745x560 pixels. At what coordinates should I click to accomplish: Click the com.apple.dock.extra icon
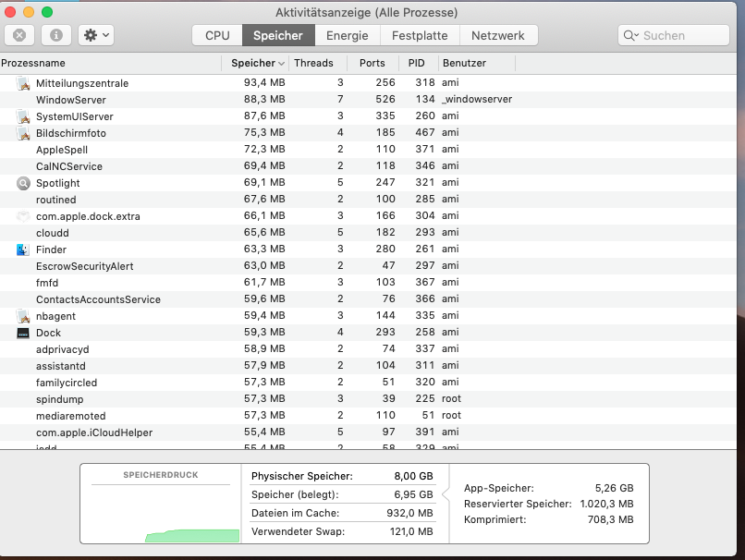pyautogui.click(x=23, y=216)
